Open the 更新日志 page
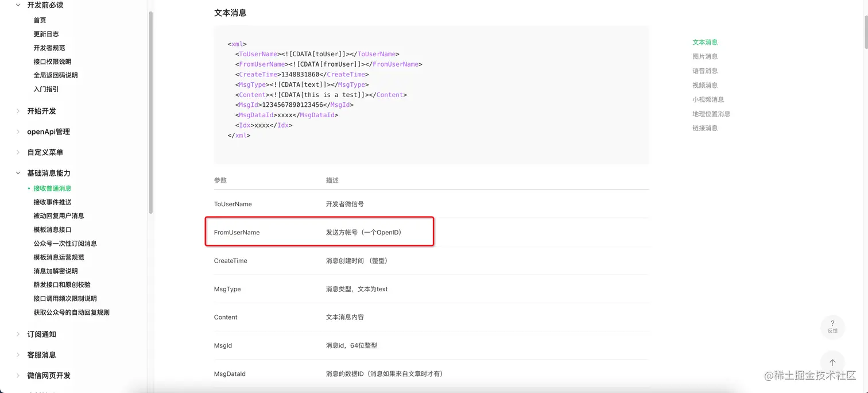This screenshot has height=393, width=868. (46, 34)
